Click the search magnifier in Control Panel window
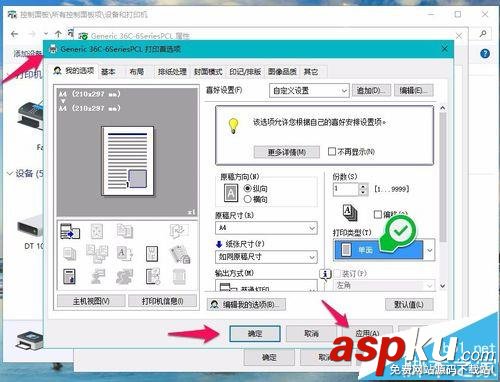Viewport: 500px width, 382px height. (483, 34)
